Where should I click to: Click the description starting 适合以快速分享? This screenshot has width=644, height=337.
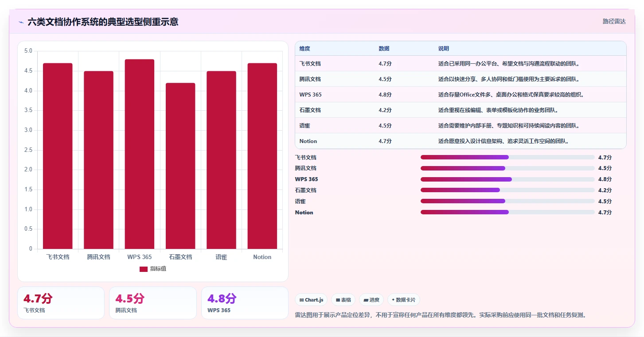point(509,79)
